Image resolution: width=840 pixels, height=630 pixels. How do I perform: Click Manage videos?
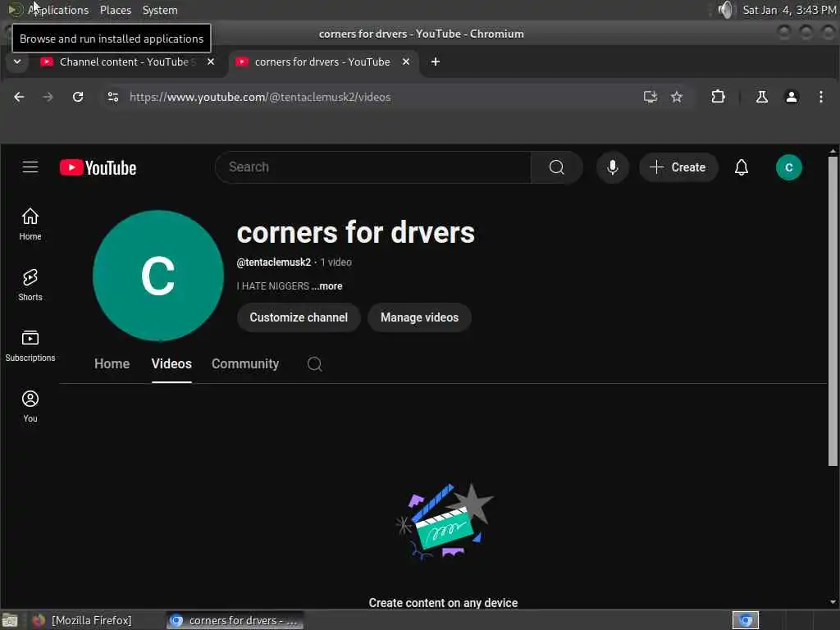(x=419, y=317)
